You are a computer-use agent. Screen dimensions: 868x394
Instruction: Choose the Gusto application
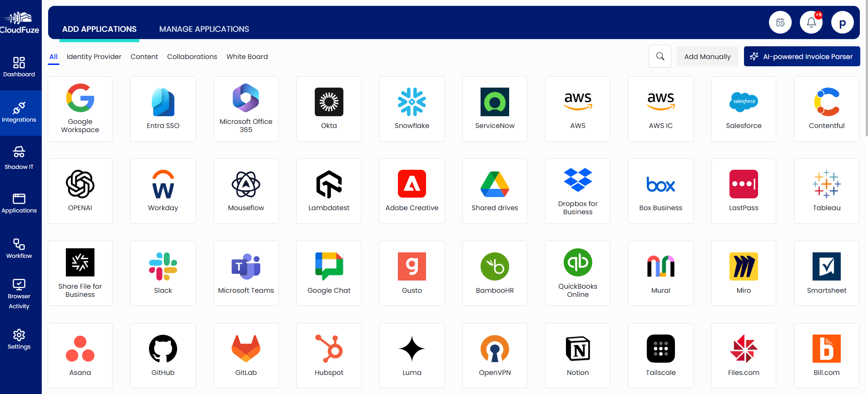tap(412, 273)
